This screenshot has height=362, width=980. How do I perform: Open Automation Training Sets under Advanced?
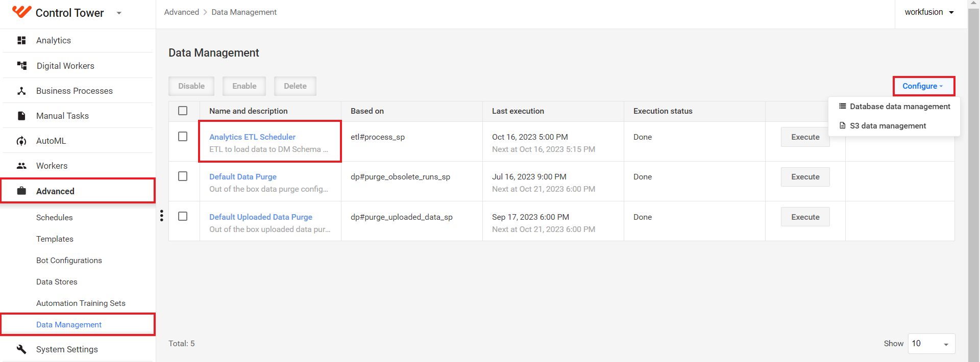click(x=81, y=303)
